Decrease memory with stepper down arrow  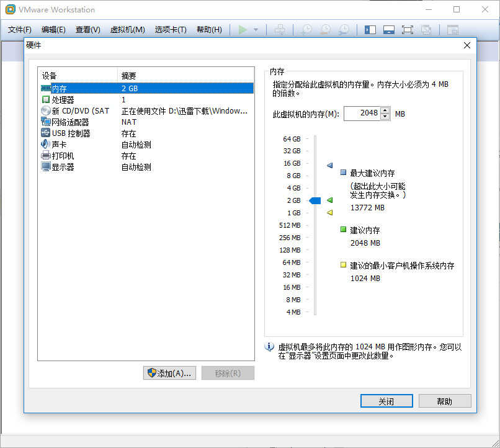pyautogui.click(x=385, y=117)
